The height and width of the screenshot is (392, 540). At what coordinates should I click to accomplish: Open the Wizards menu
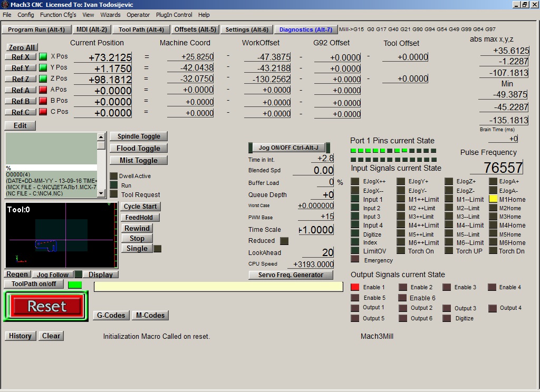click(110, 15)
